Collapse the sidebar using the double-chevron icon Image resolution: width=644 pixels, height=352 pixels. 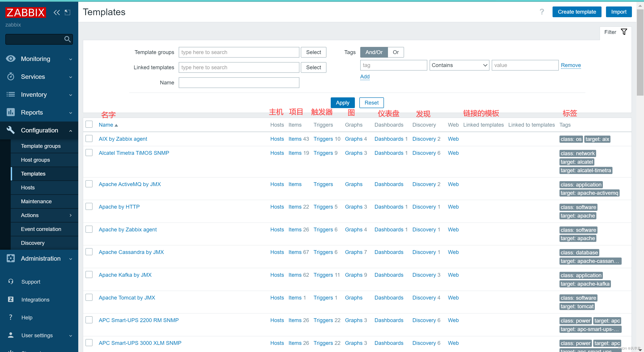57,12
